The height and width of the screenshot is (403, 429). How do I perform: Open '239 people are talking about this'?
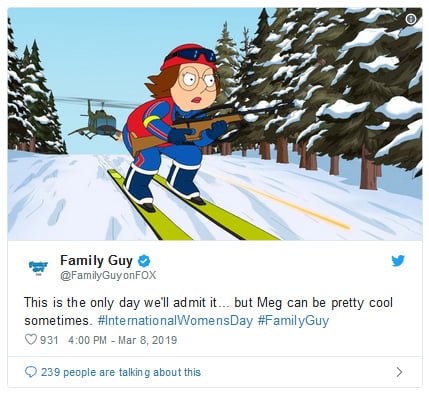(121, 372)
